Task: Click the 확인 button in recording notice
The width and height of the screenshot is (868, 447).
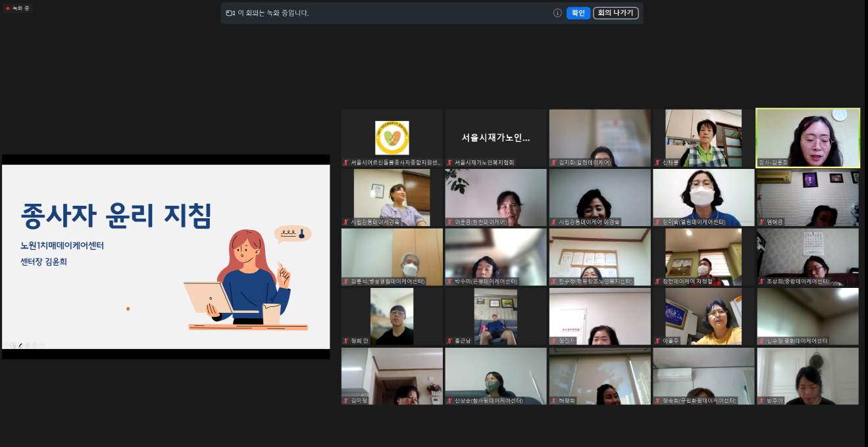Action: [x=578, y=13]
